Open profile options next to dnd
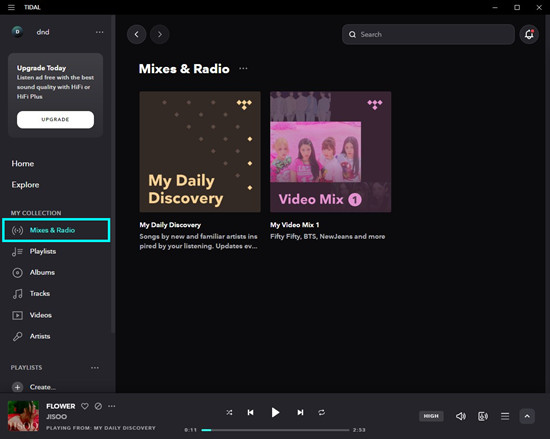The width and height of the screenshot is (550, 439). (x=100, y=32)
